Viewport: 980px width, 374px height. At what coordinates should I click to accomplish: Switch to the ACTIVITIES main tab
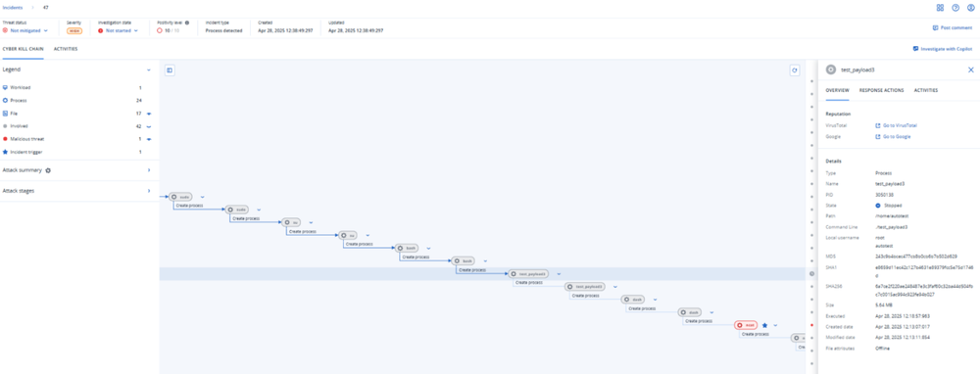pyautogui.click(x=66, y=49)
